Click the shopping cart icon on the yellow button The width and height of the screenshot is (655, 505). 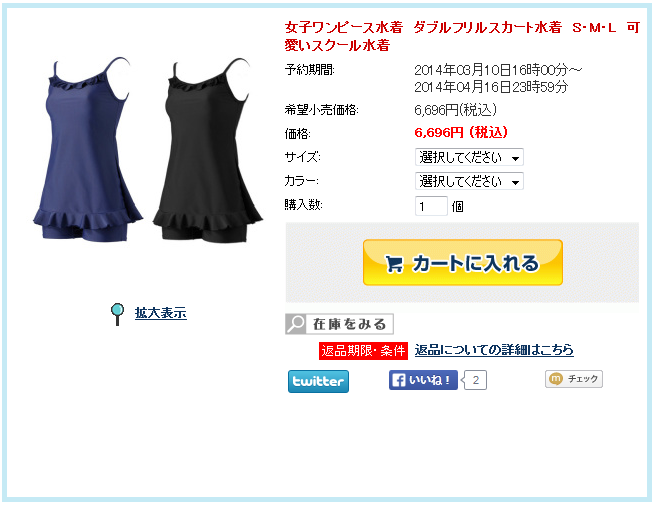[x=394, y=264]
